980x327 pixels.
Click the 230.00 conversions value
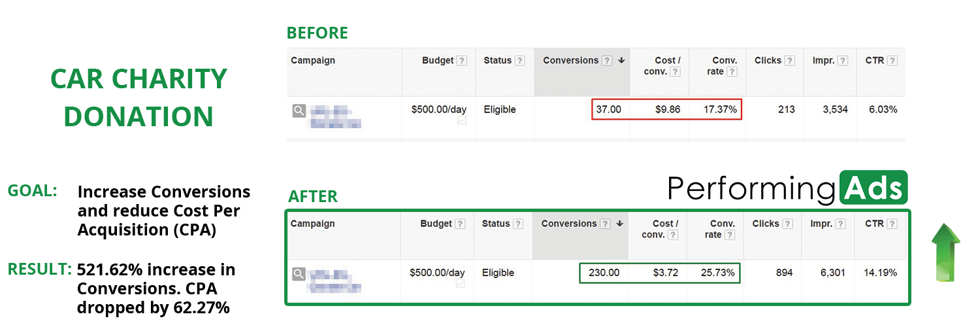pyautogui.click(x=606, y=273)
